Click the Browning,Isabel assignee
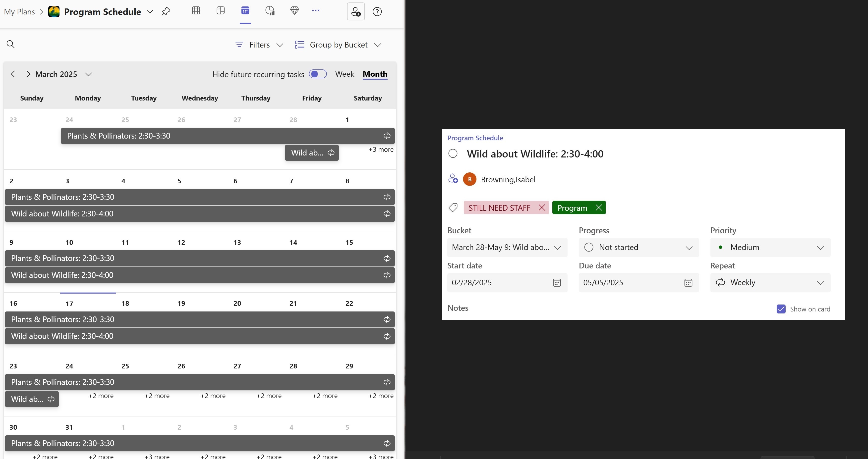 [499, 179]
